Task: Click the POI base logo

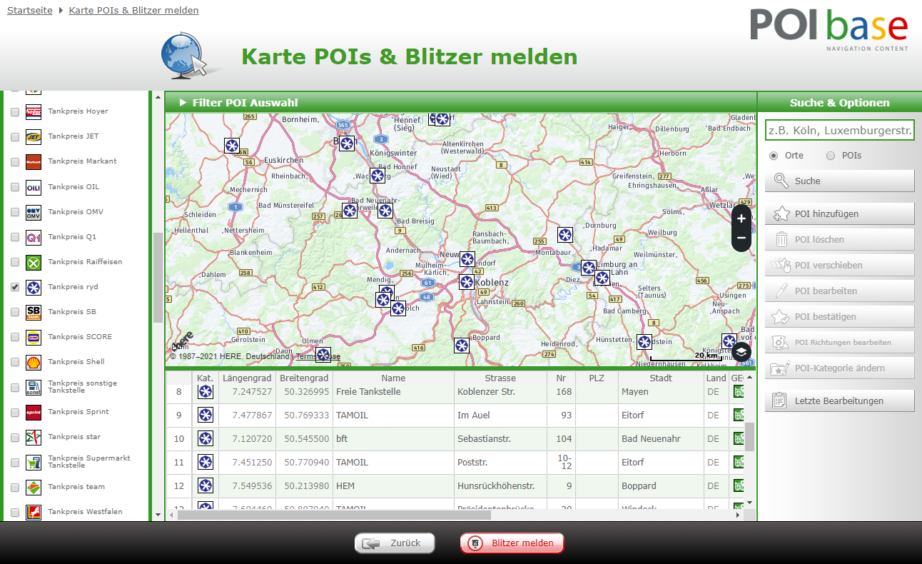Action: pos(829,27)
